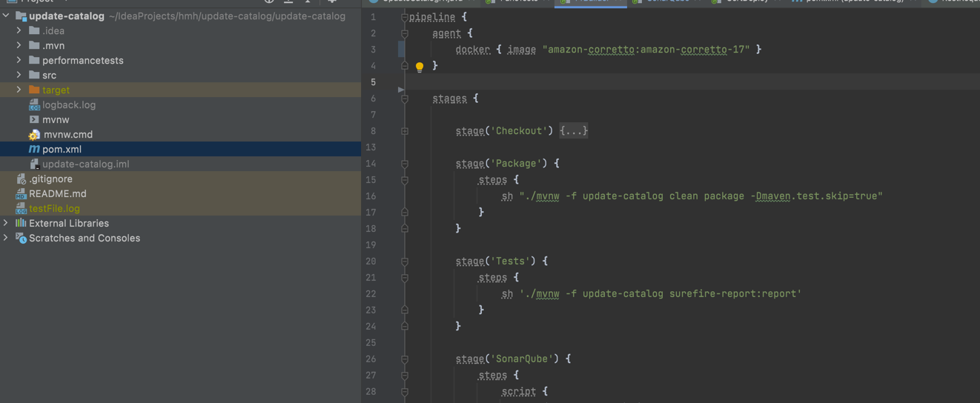
Task: Click the stage('Package') text
Action: point(503,164)
